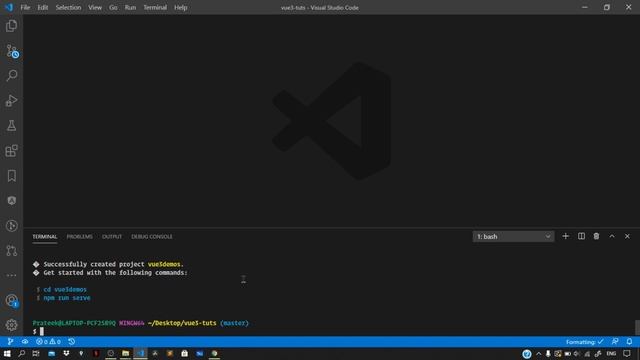Viewport: 640px width, 360px height.
Task: Click the git branch status bar icon
Action: point(10,342)
